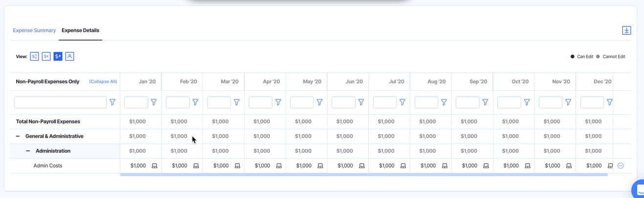Click the download export icon
Viewport: 644px width, 198px height.
pyautogui.click(x=626, y=30)
